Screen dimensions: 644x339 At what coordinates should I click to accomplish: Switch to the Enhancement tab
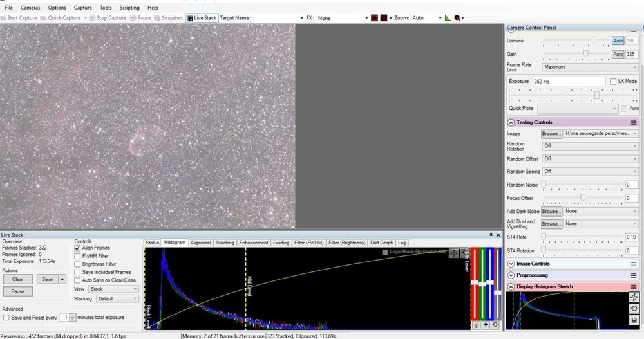[254, 243]
